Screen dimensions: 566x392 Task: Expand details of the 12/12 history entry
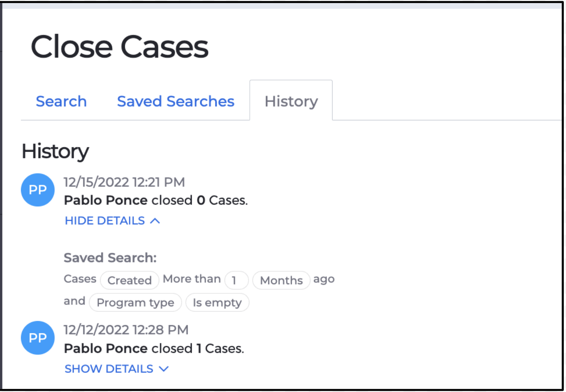click(109, 369)
